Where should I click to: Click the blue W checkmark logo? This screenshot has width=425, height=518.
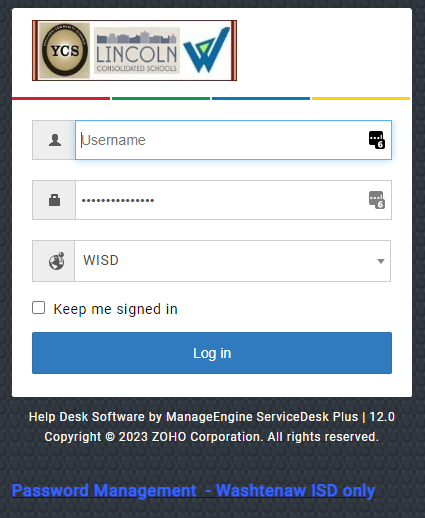pos(206,50)
